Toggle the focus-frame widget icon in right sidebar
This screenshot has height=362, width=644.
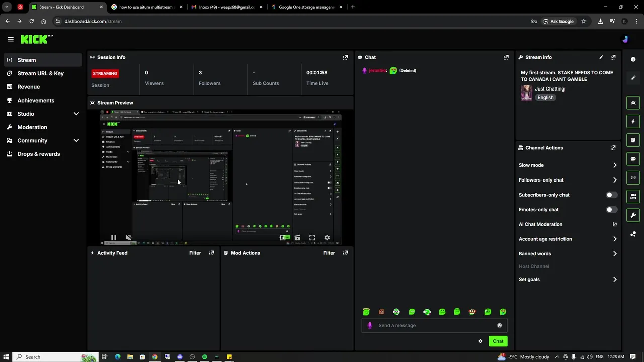click(633, 103)
